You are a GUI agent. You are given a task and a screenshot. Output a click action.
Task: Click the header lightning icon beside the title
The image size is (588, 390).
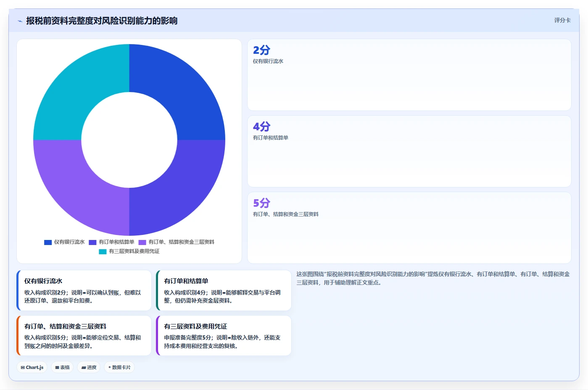(20, 21)
